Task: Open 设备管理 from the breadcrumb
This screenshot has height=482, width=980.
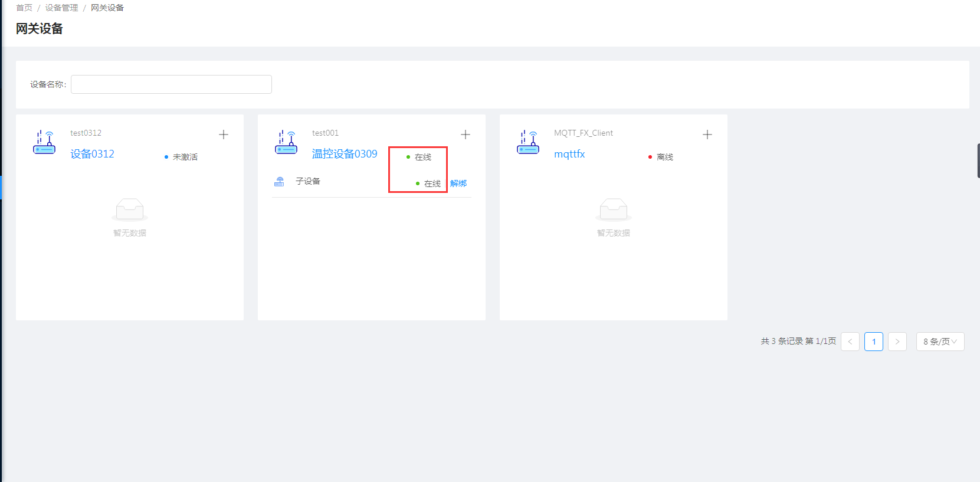Action: (61, 8)
